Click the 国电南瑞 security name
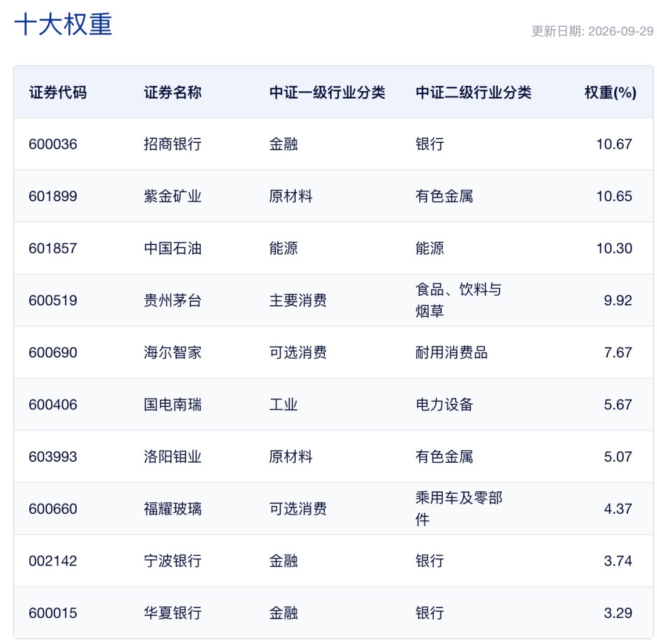 (173, 405)
